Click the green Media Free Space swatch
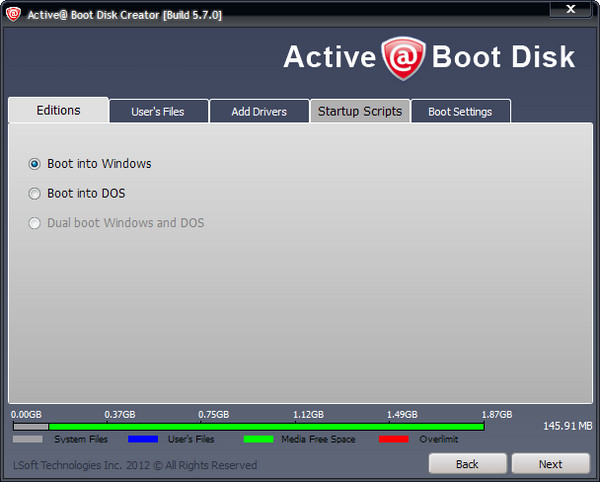This screenshot has width=600, height=482. [x=258, y=439]
